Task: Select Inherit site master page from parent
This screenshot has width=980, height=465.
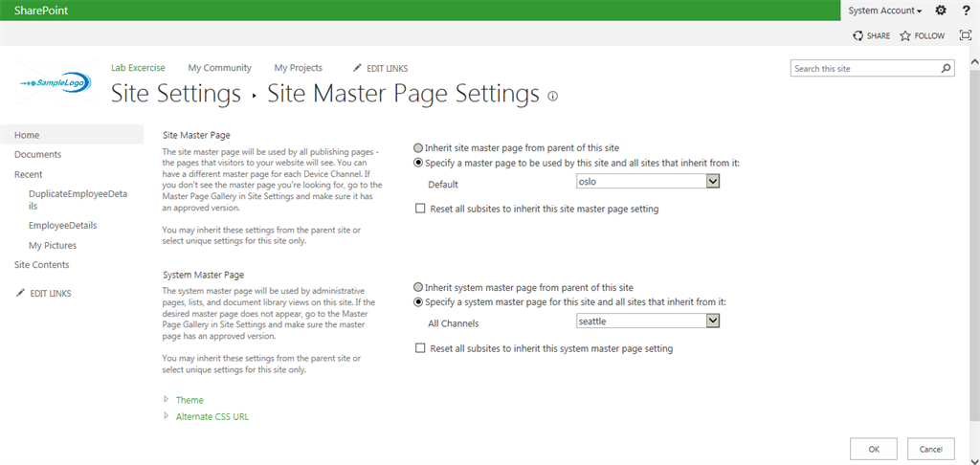Action: (x=418, y=148)
